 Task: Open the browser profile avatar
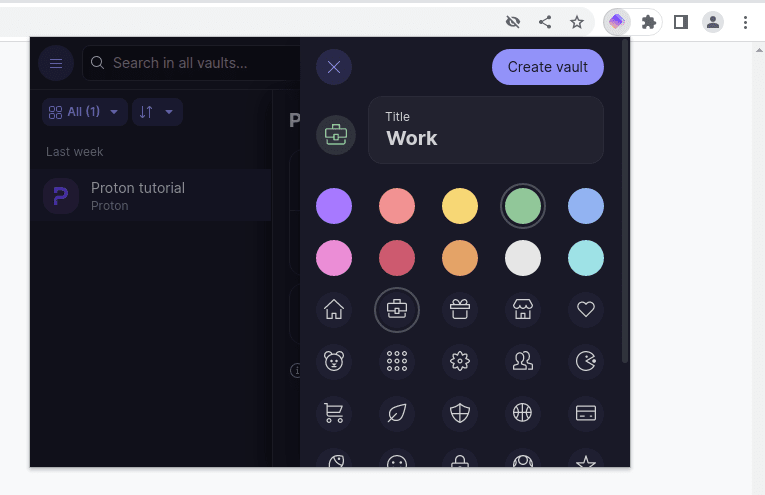pyautogui.click(x=712, y=22)
